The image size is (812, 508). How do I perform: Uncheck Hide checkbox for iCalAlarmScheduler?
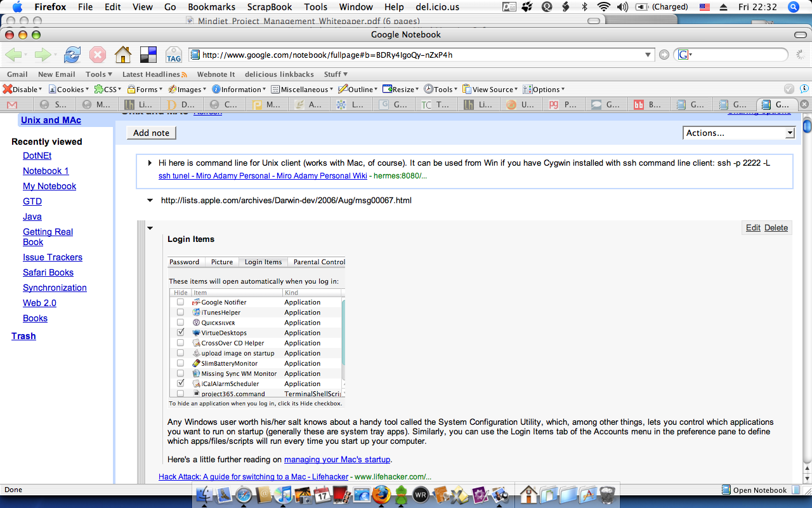point(181,384)
